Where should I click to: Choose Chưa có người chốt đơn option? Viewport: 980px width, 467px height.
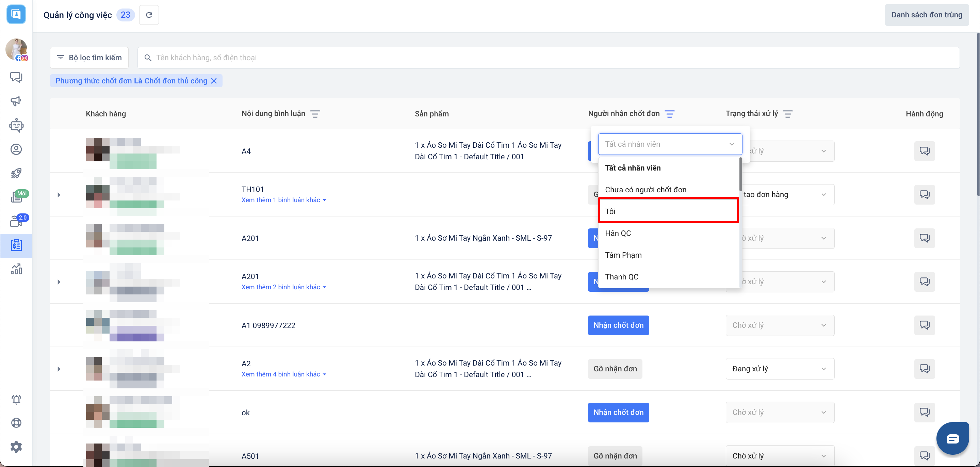[646, 190]
